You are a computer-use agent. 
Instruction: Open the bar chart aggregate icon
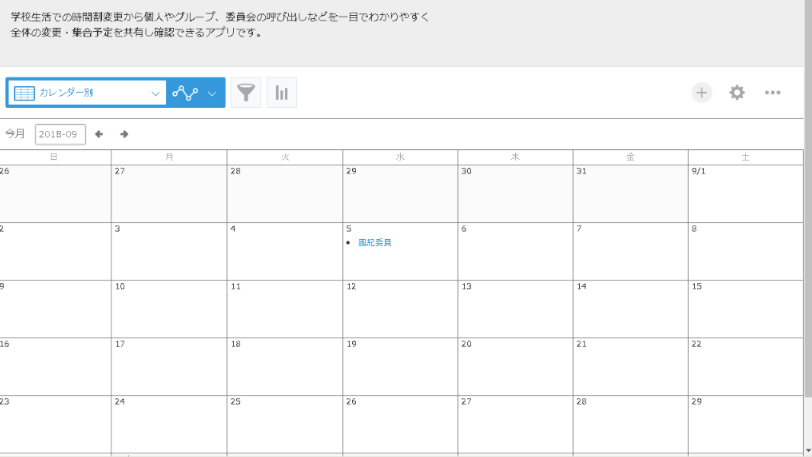282,93
